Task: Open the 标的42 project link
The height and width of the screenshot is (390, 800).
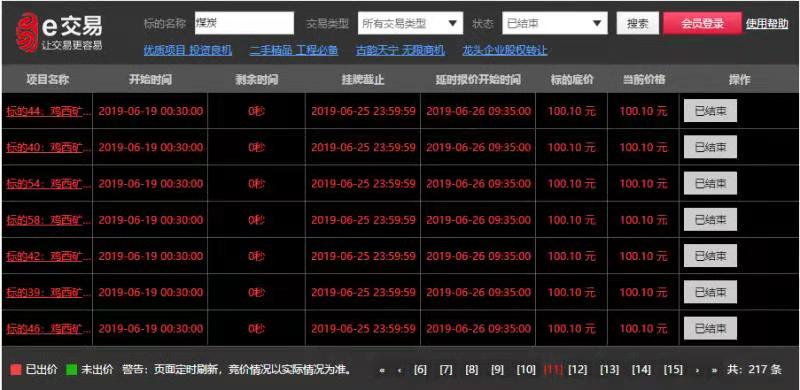Action: pos(48,256)
